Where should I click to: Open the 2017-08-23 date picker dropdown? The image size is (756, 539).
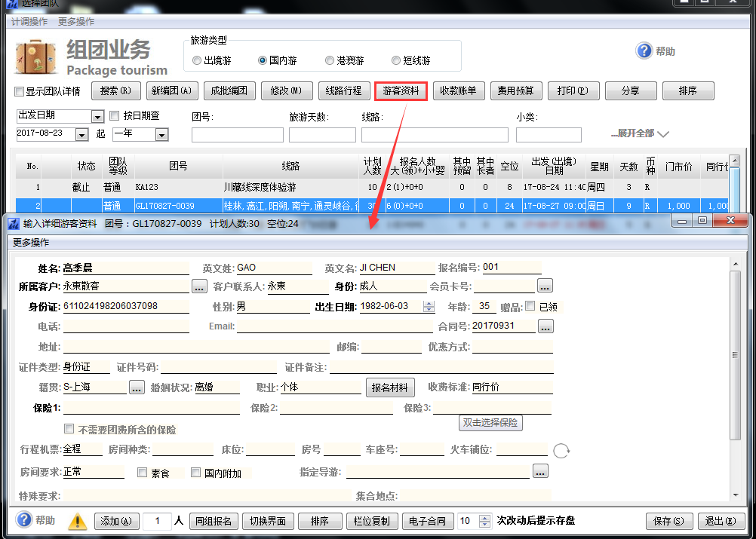[x=82, y=135]
